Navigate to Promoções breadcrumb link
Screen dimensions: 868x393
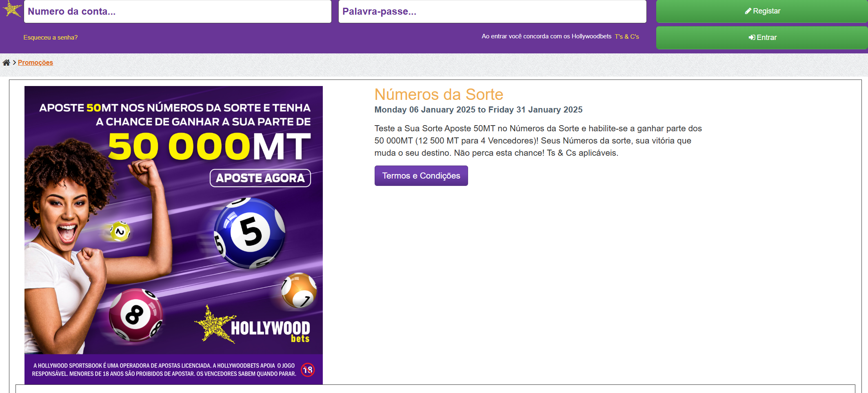pos(36,63)
